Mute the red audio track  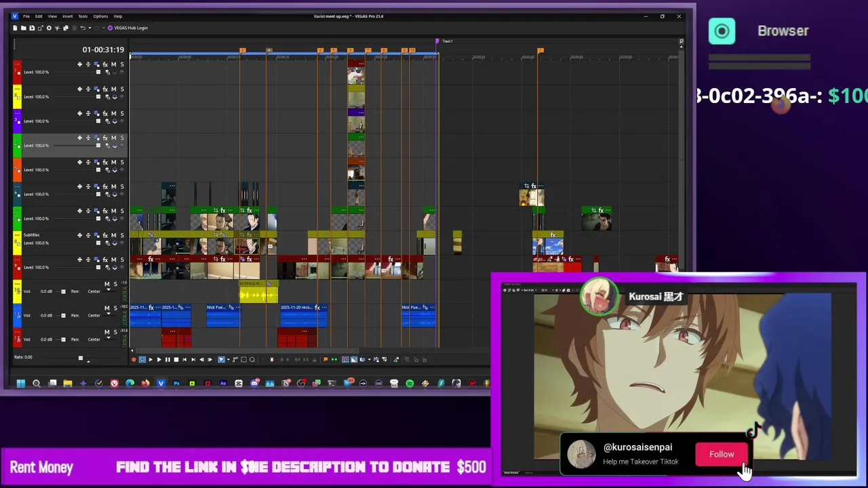tap(106, 332)
